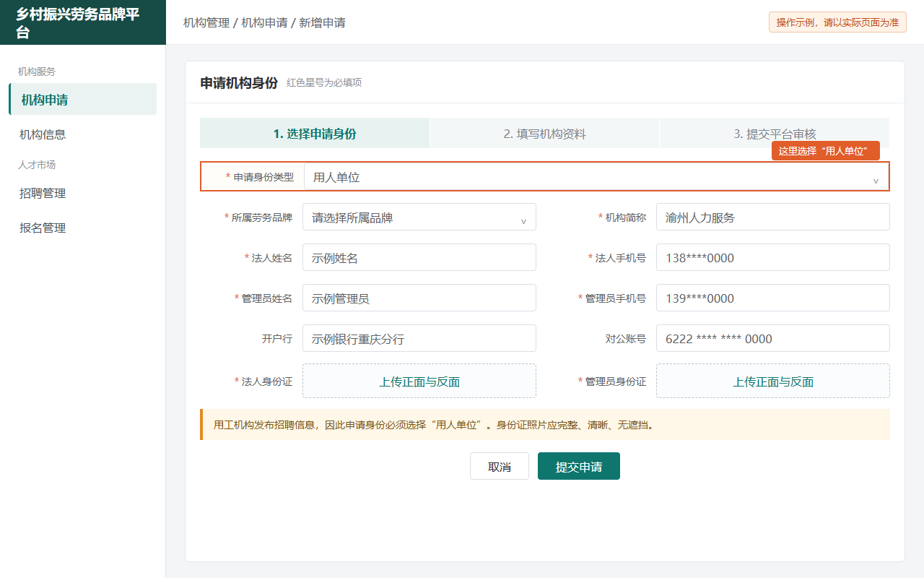Upload 法人身份证 front and back
924x578 pixels.
pos(419,381)
